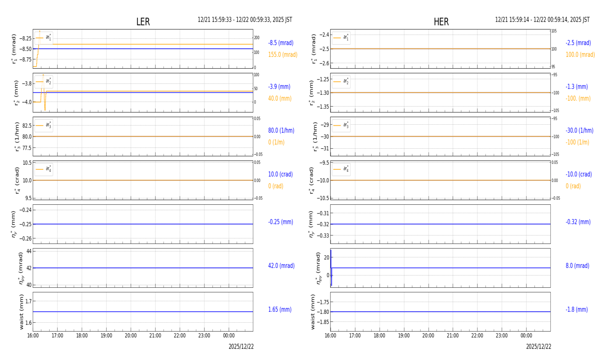Image resolution: width=595 pixels, height=364 pixels.
Task: Click the orange -100 (1/m) value
Action: pos(577,142)
